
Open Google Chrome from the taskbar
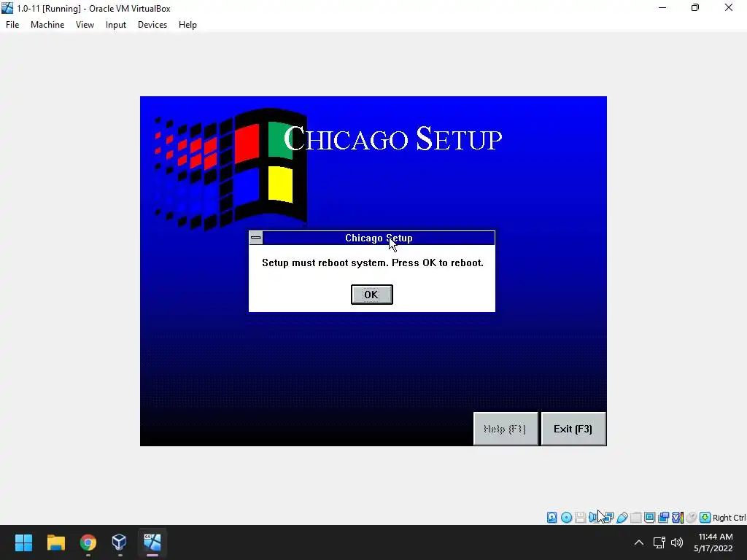tap(88, 542)
